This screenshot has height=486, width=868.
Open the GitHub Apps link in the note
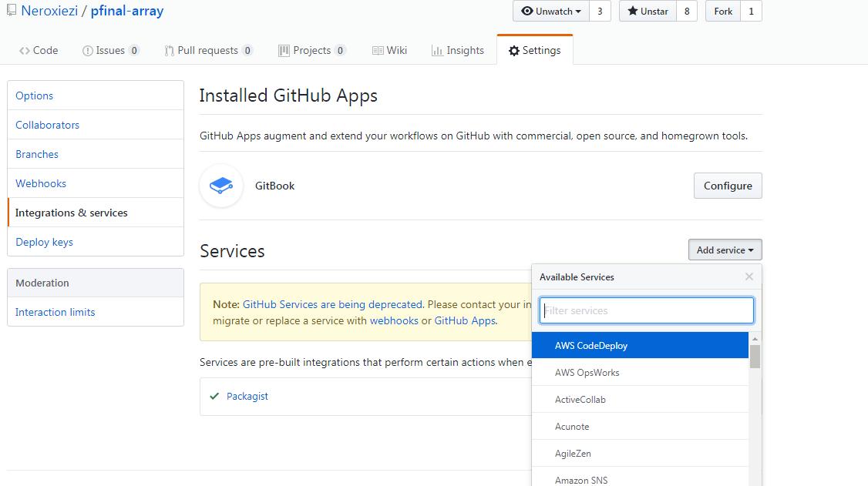(x=465, y=320)
